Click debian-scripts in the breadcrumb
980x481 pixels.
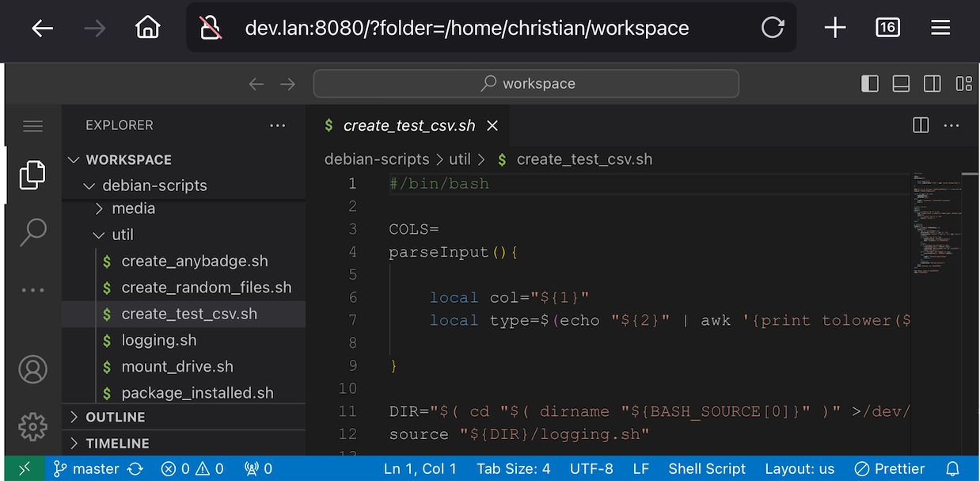click(377, 159)
